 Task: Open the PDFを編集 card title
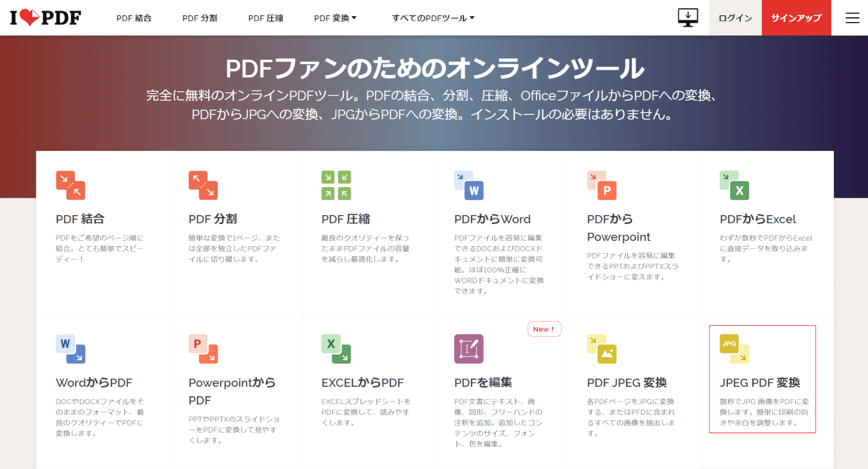pos(483,382)
